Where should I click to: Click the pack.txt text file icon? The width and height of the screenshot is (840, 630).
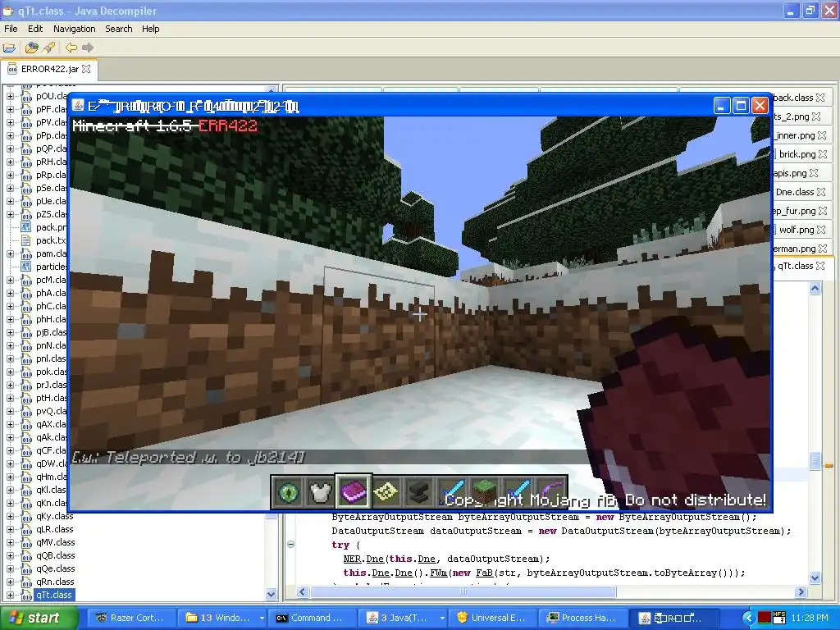tap(25, 240)
